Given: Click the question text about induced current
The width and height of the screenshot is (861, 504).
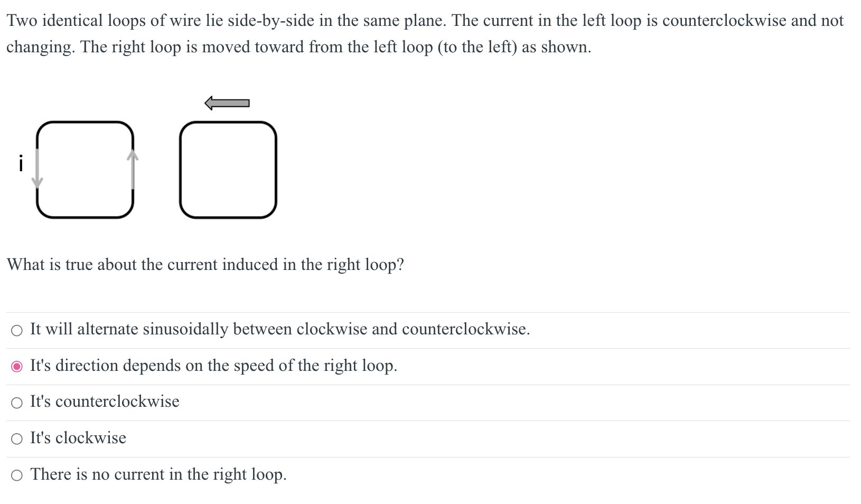Looking at the screenshot, I should (x=205, y=265).
